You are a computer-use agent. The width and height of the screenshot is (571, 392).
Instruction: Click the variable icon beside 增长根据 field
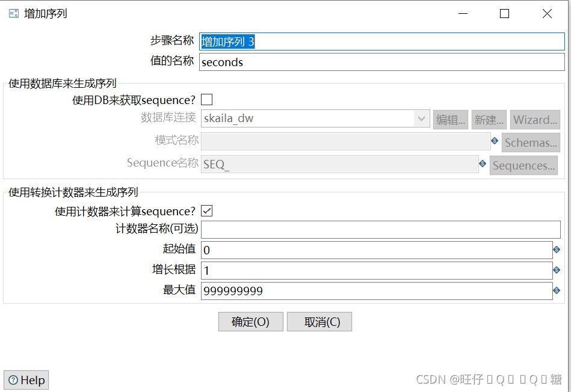click(557, 270)
